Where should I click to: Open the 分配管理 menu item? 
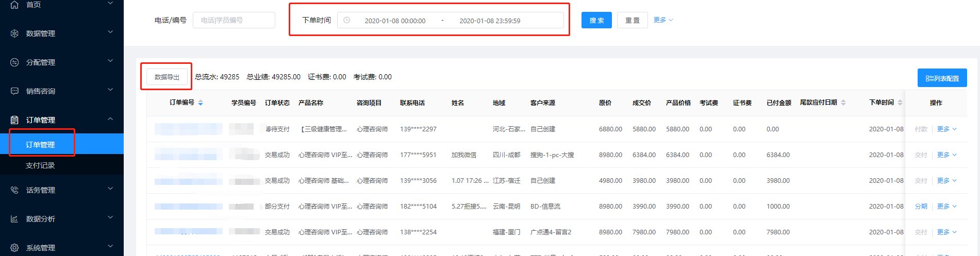[62, 62]
